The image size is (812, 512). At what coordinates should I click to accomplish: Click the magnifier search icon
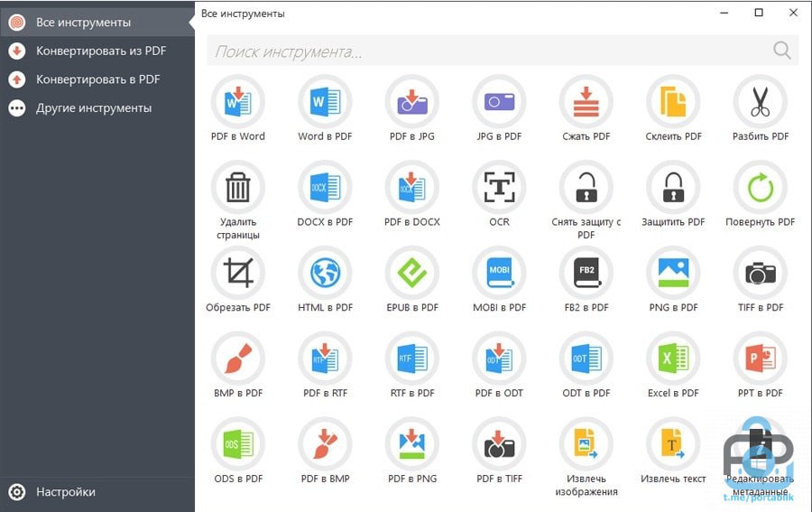782,51
